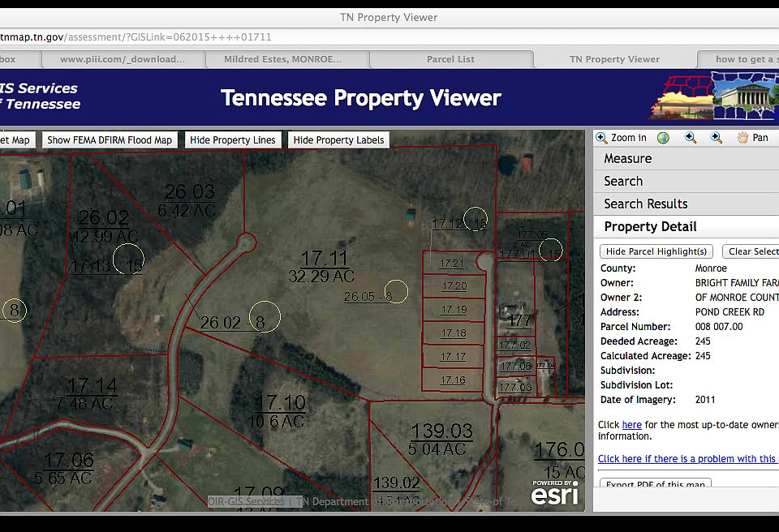Select the Zoom in magnifier tool

click(x=621, y=138)
